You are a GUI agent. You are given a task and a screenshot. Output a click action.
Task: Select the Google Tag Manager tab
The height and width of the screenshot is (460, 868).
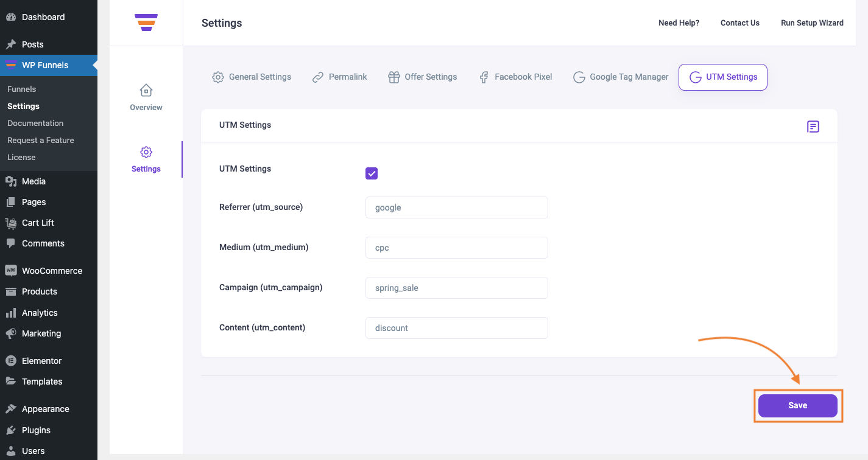coord(621,77)
